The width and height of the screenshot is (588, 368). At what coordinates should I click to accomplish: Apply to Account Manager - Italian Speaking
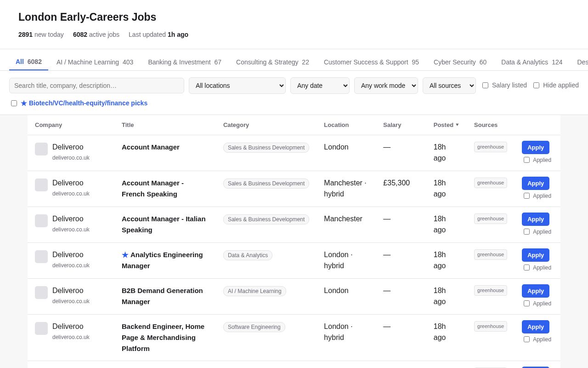click(536, 219)
